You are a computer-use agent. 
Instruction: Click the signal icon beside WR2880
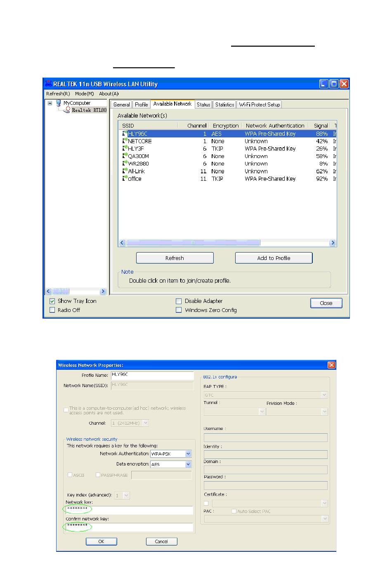[x=125, y=163]
